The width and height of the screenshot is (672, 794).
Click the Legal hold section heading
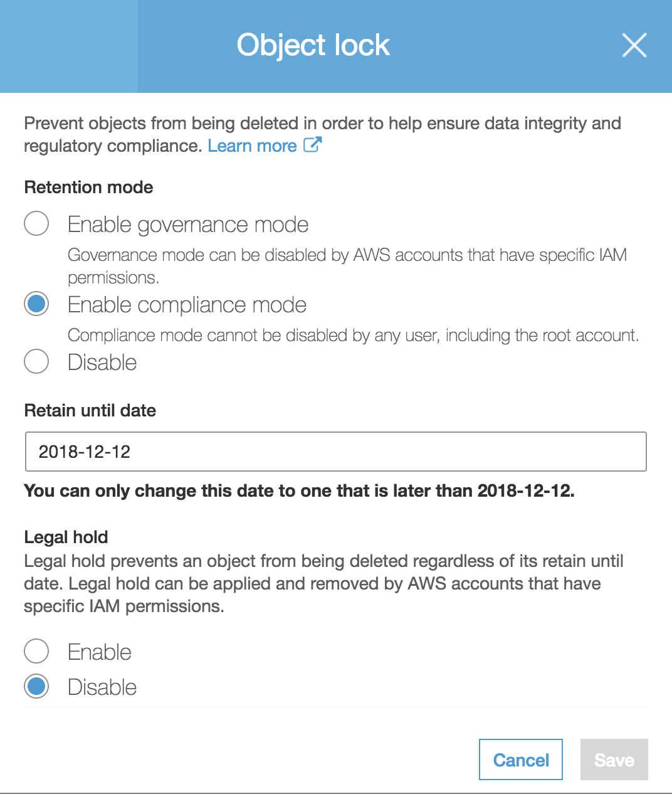[65, 537]
